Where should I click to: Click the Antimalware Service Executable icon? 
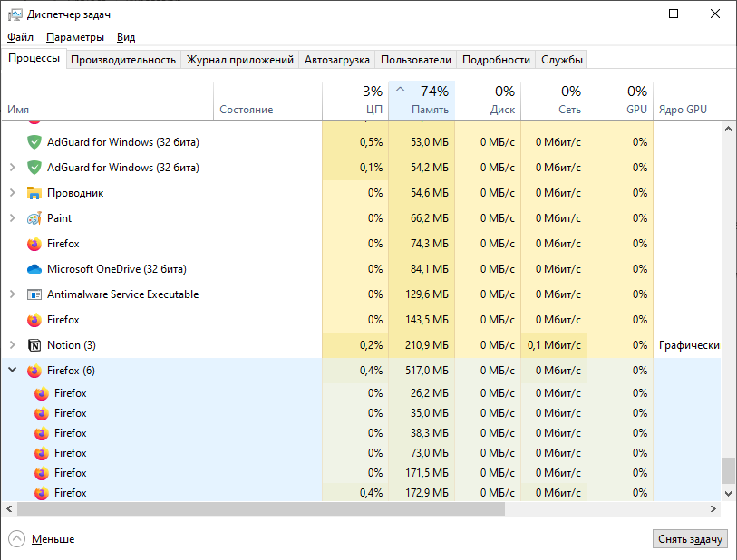pos(36,294)
